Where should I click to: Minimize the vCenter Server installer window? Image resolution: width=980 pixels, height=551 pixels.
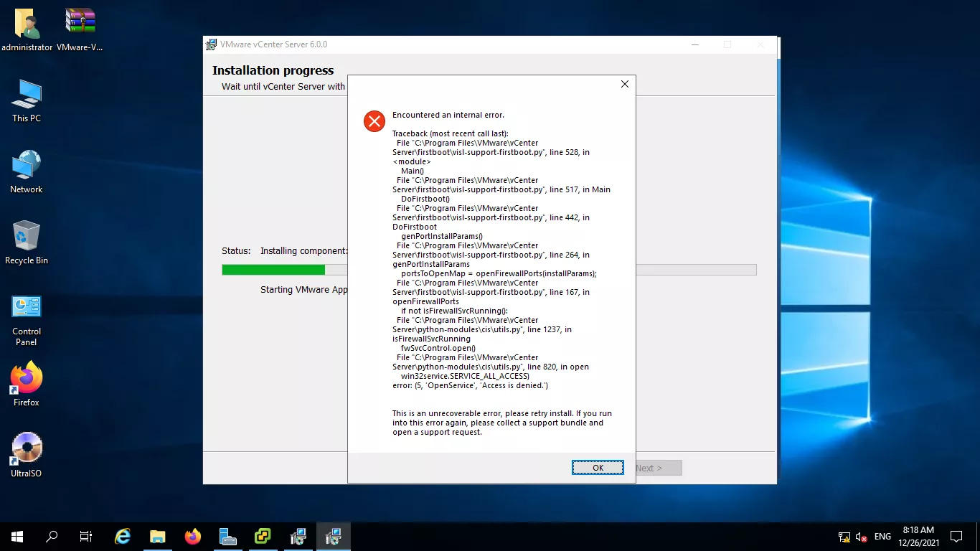(694, 44)
